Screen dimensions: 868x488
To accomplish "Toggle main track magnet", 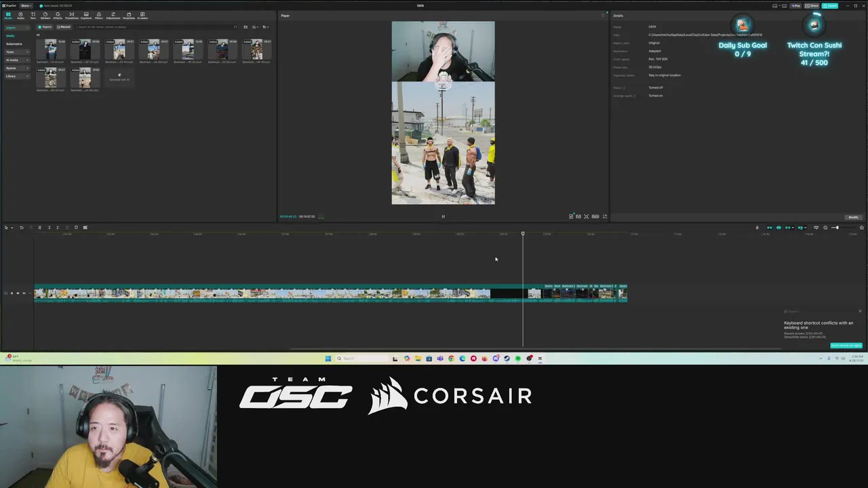I will 769,228.
